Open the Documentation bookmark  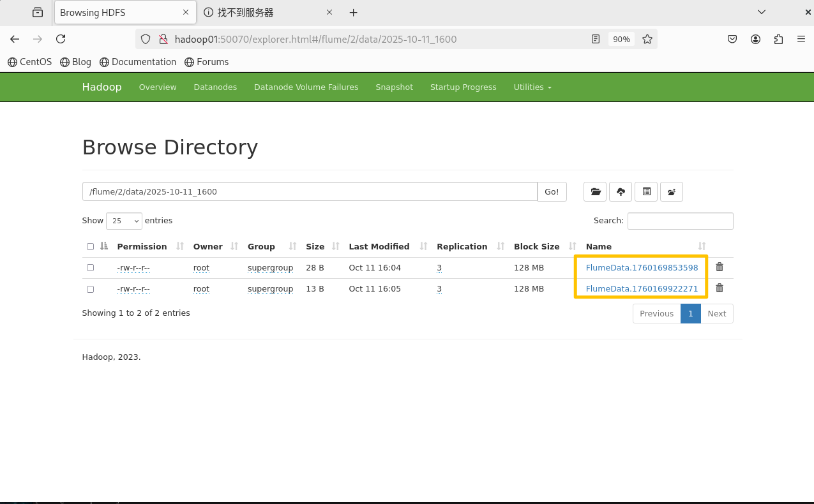pyautogui.click(x=137, y=62)
